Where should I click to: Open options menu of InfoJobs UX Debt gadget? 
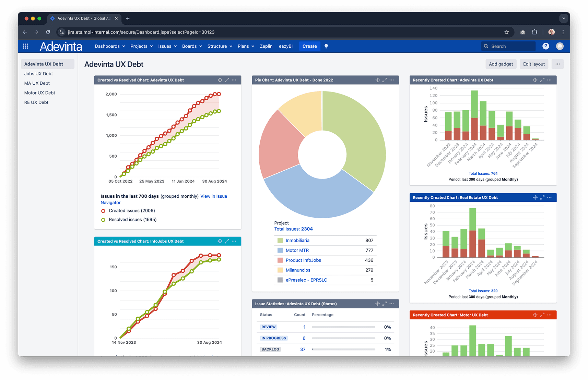[x=234, y=241]
